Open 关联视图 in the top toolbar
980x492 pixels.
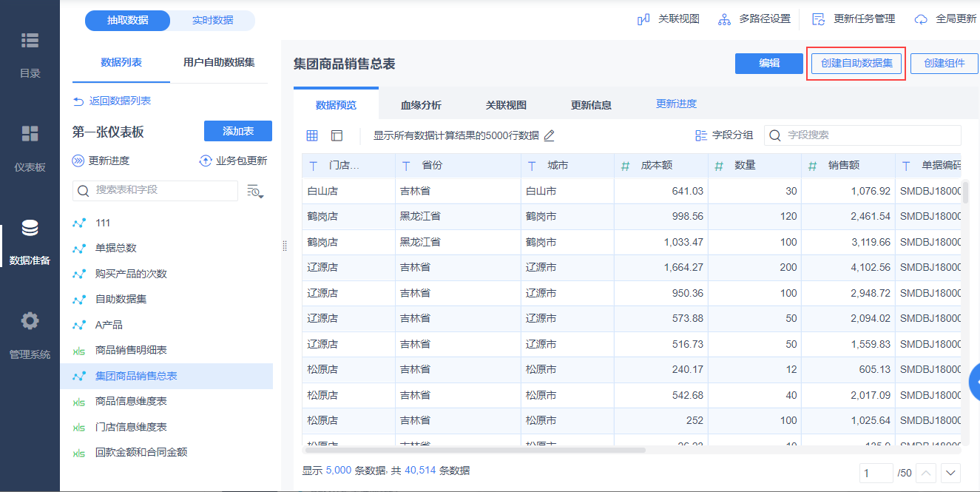tap(669, 19)
